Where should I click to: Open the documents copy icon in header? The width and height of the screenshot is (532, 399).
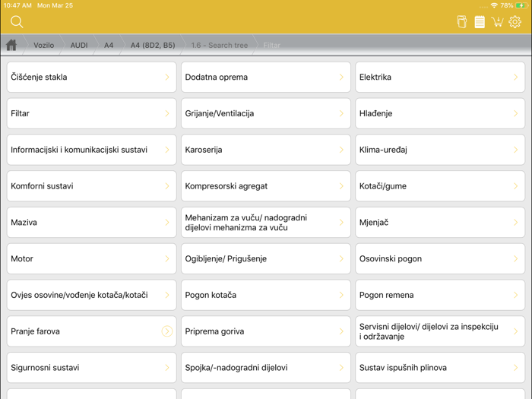[462, 22]
